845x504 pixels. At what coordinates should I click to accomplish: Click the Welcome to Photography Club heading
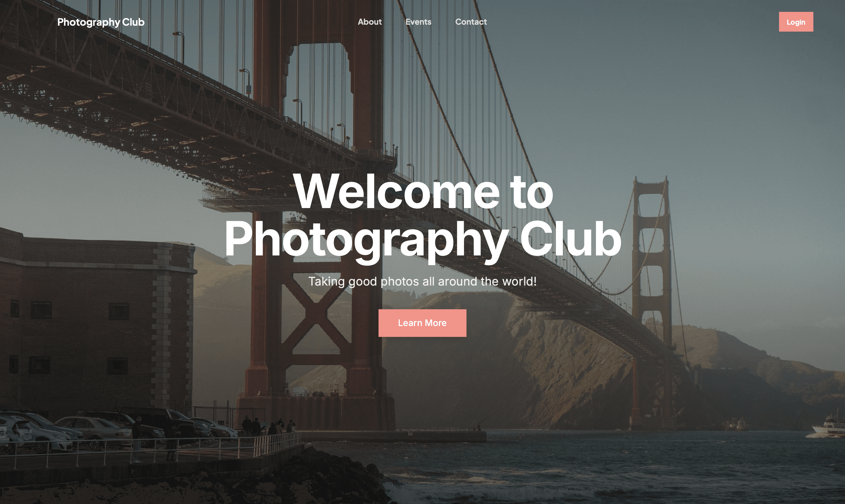pyautogui.click(x=422, y=216)
